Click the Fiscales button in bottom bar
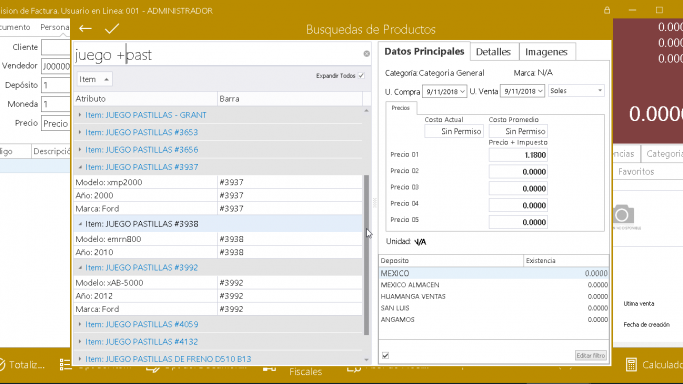Image resolution: width=683 pixels, height=384 pixels. (305, 371)
